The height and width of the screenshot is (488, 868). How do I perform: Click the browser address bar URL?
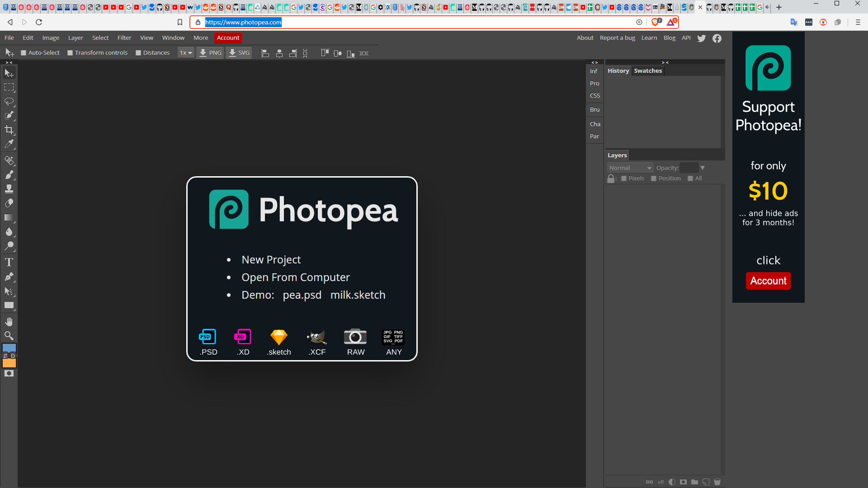click(243, 22)
